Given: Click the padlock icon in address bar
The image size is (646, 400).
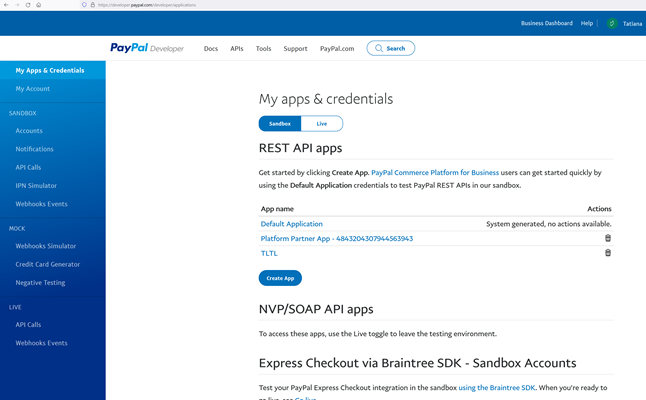Looking at the screenshot, I should pyautogui.click(x=93, y=5).
